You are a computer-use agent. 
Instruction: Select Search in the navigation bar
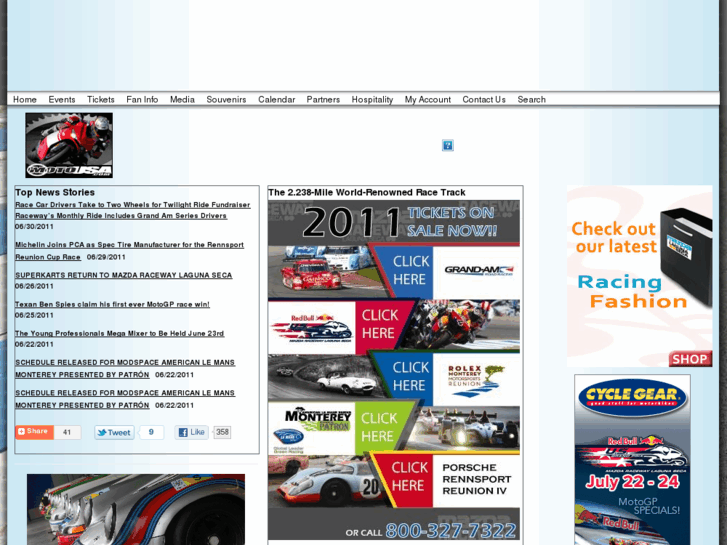pos(531,99)
